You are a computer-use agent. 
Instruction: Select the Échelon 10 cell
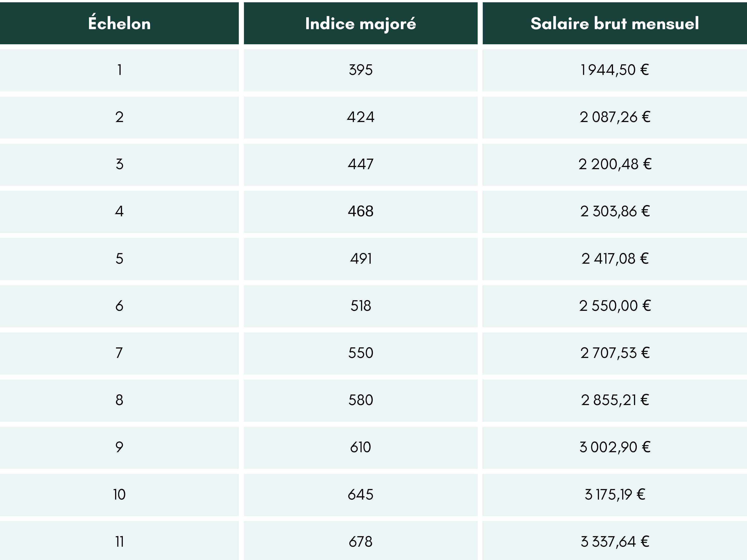[119, 494]
